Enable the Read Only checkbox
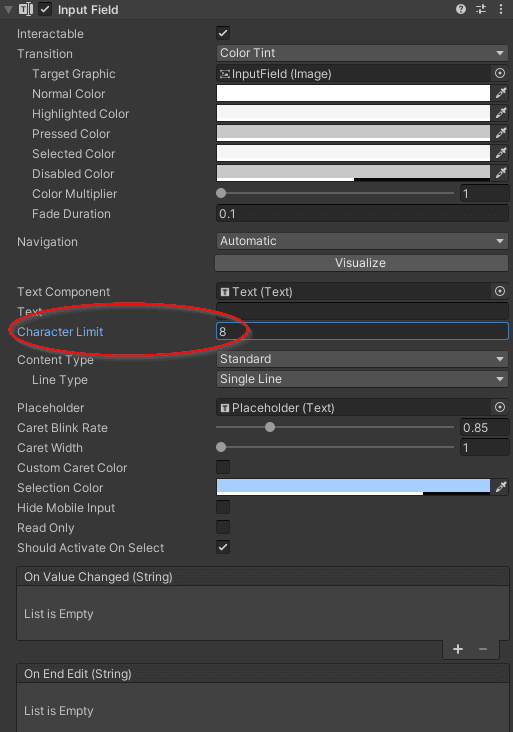513x732 pixels. tap(223, 527)
